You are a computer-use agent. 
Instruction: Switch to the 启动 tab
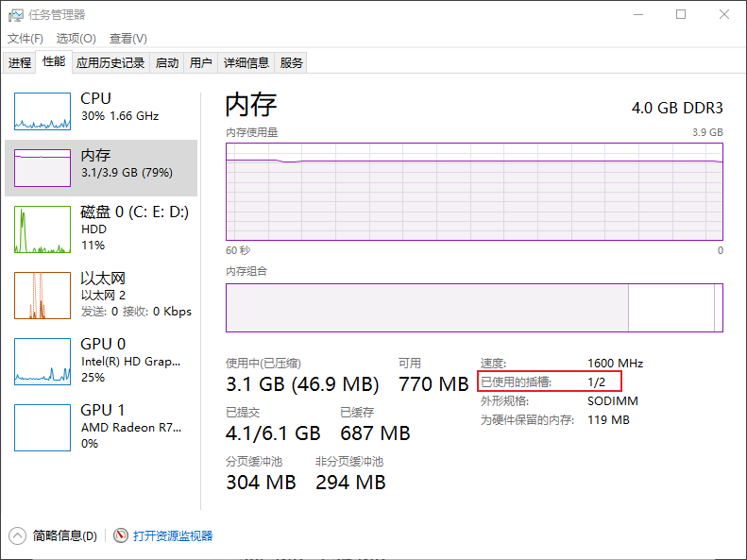pyautogui.click(x=167, y=63)
